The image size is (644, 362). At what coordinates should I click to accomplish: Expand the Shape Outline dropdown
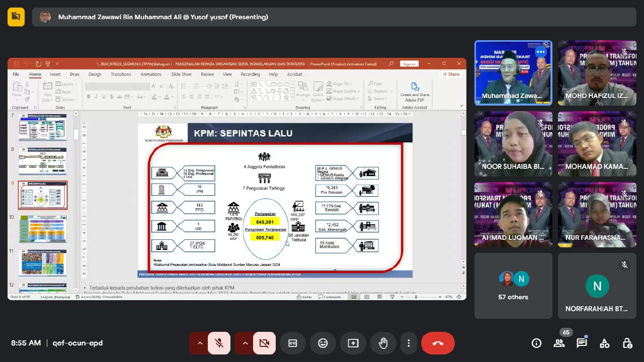343,92
